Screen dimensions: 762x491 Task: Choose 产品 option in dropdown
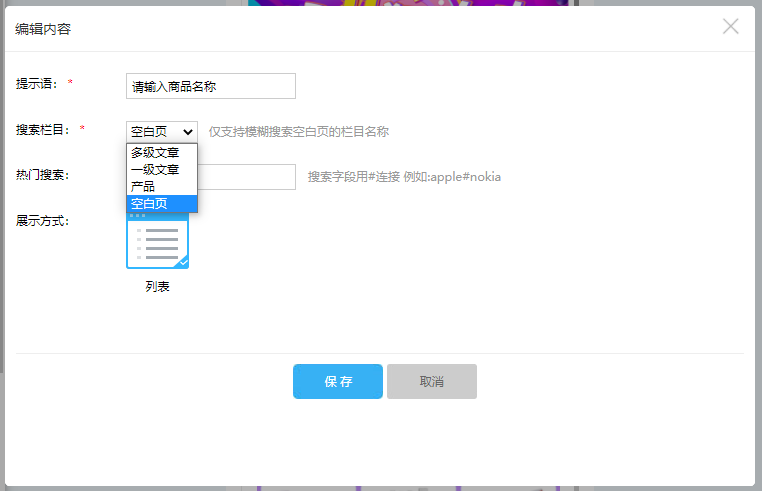[x=162, y=187]
